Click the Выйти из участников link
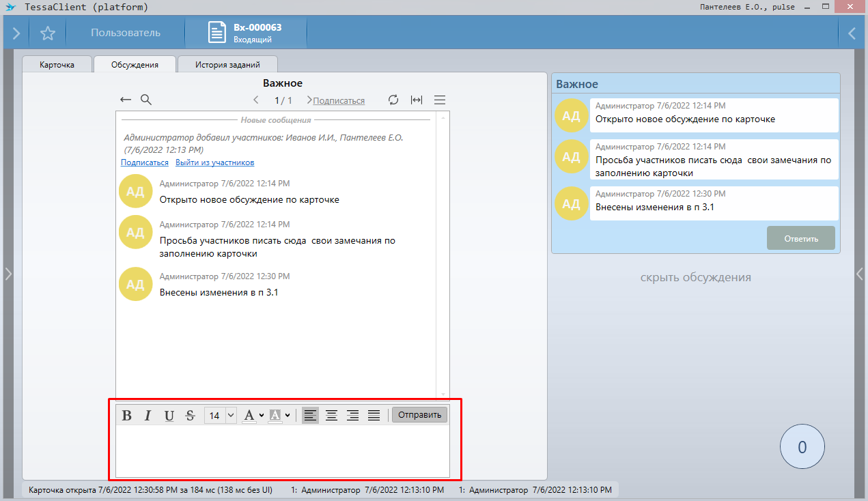Screen dimensions: 868x501 [214, 162]
